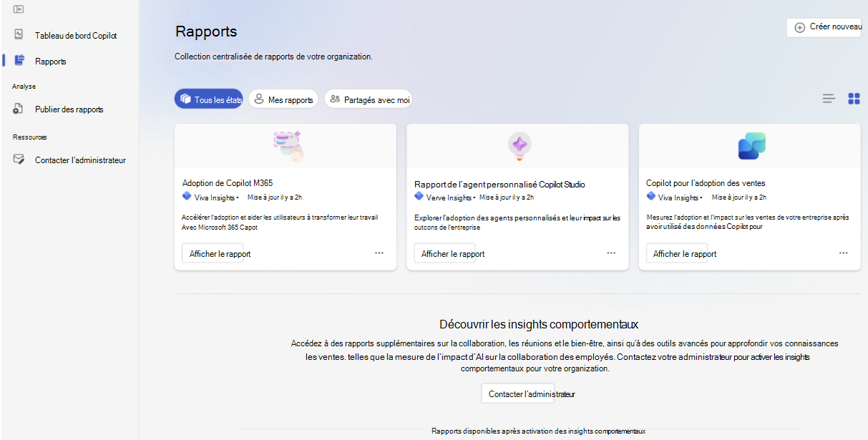Select the Mes rapports tab
This screenshot has height=440, width=868.
283,99
